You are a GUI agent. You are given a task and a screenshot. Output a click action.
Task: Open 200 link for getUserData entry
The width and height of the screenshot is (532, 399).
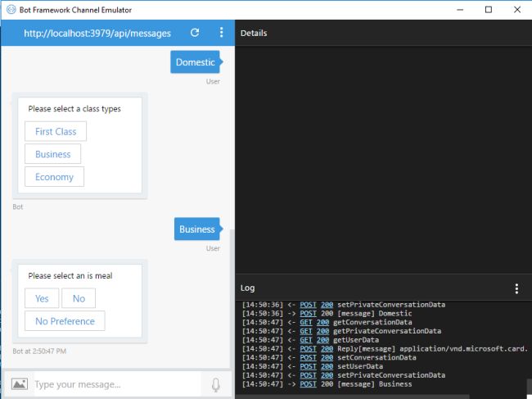[322, 340]
